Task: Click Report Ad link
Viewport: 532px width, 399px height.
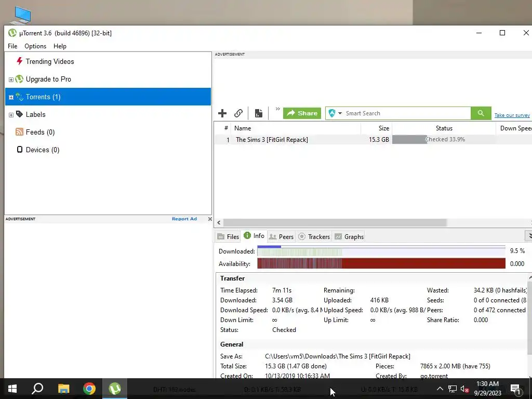Action: tap(184, 219)
